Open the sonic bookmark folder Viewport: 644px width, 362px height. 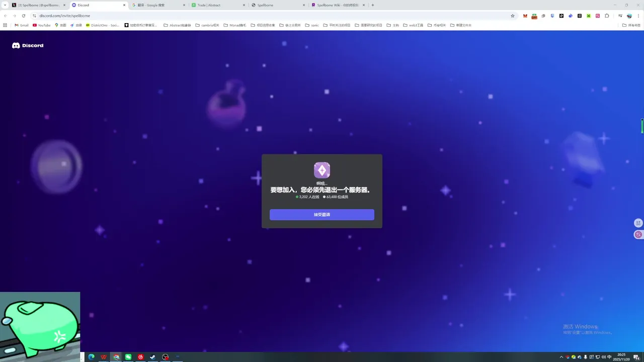pos(312,25)
